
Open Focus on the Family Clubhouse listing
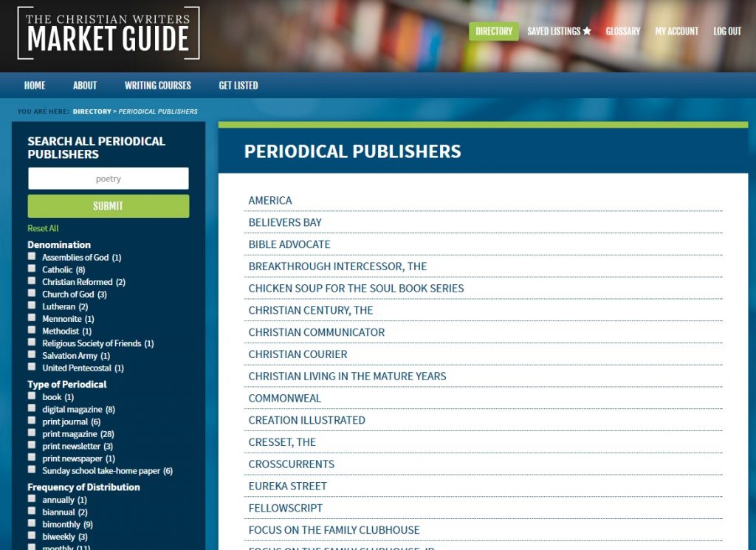pos(334,530)
